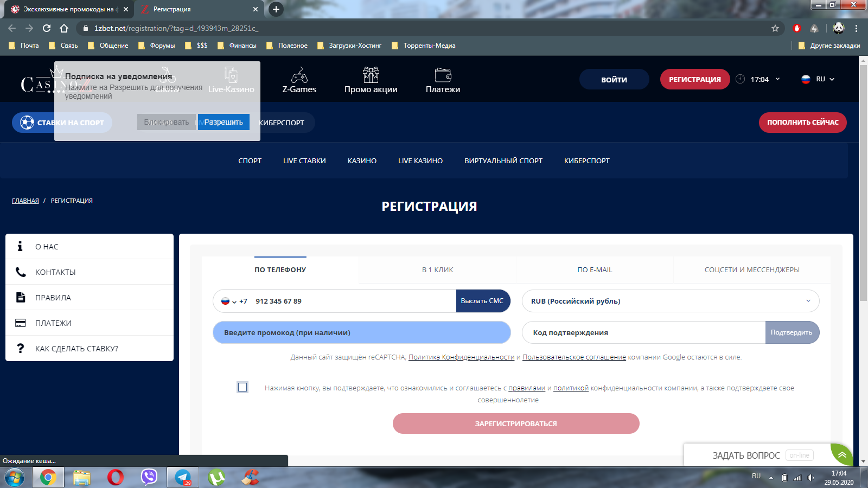Show hidden system tray icons
The width and height of the screenshot is (868, 488).
771,478
